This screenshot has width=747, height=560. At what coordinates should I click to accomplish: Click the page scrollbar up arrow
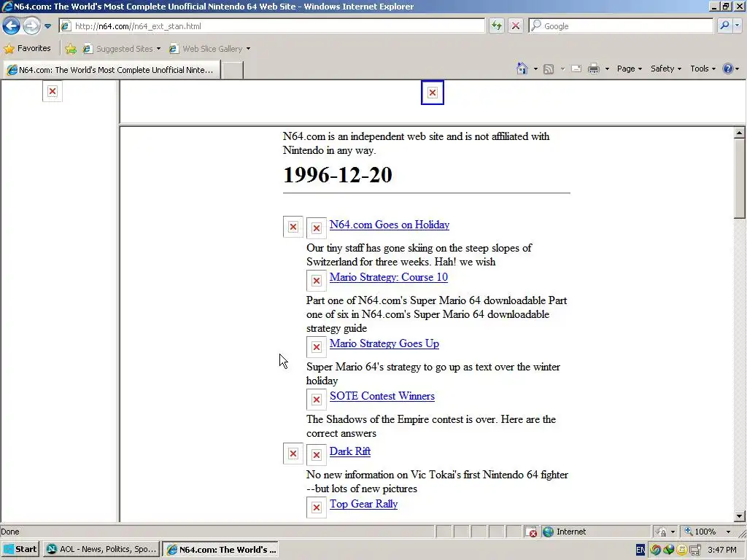tap(739, 133)
